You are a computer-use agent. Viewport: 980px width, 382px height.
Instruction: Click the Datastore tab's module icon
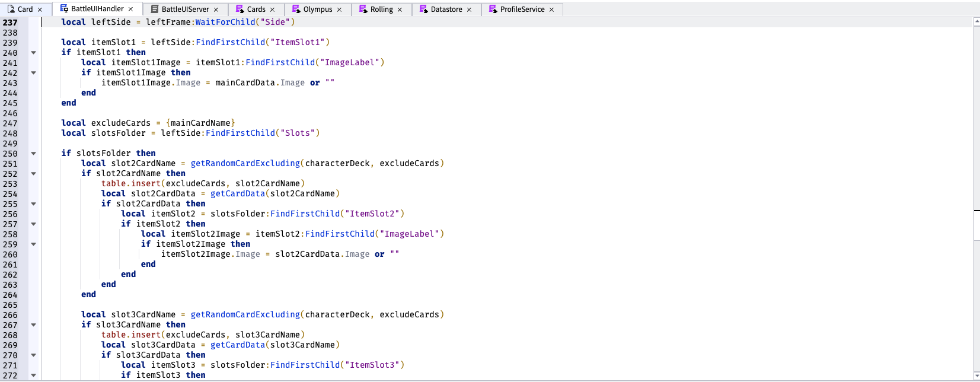423,9
